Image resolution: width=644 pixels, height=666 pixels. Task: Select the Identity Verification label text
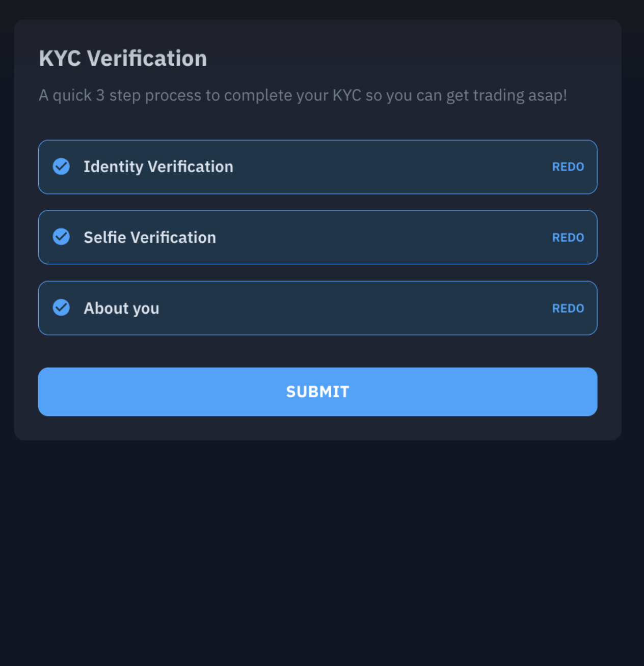158,167
